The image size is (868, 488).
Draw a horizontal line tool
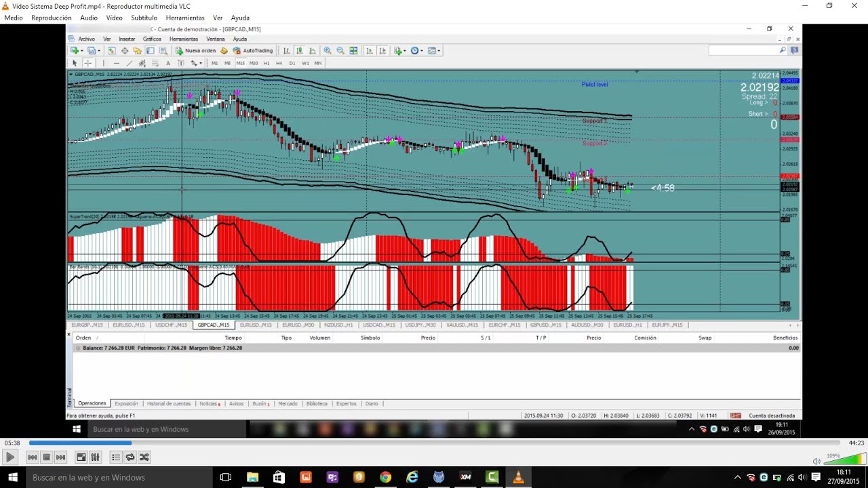(x=117, y=63)
